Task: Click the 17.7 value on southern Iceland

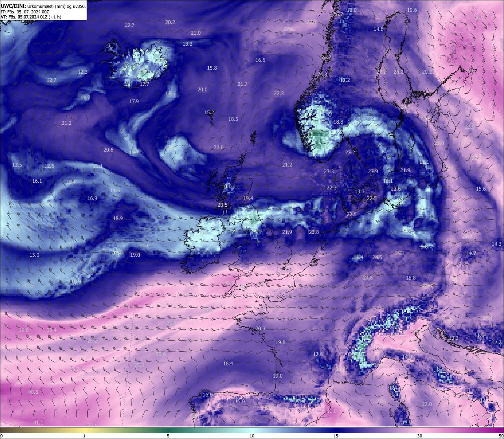Action: pos(145,84)
